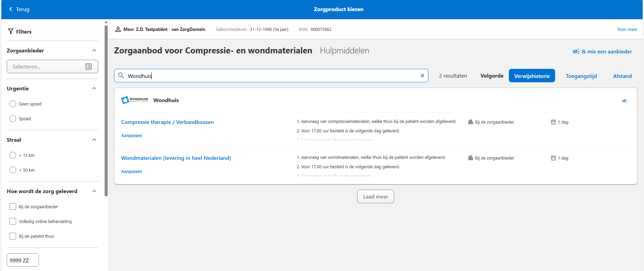Collapse the Urgentie filter section

pos(94,88)
